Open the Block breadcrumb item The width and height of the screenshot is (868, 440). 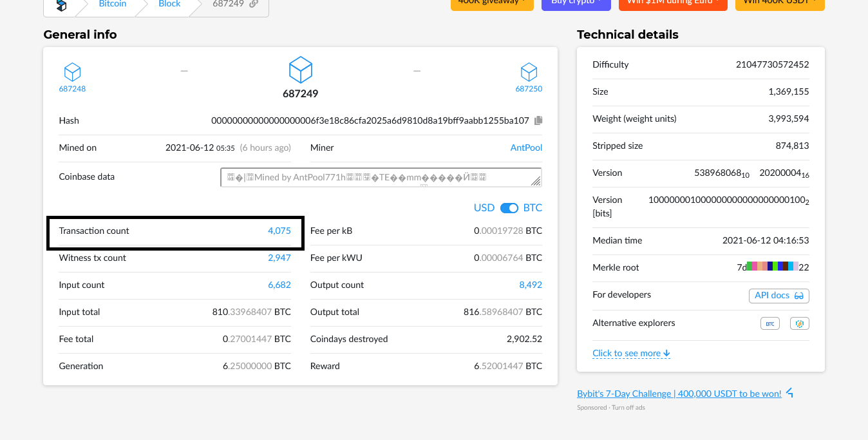coord(169,4)
